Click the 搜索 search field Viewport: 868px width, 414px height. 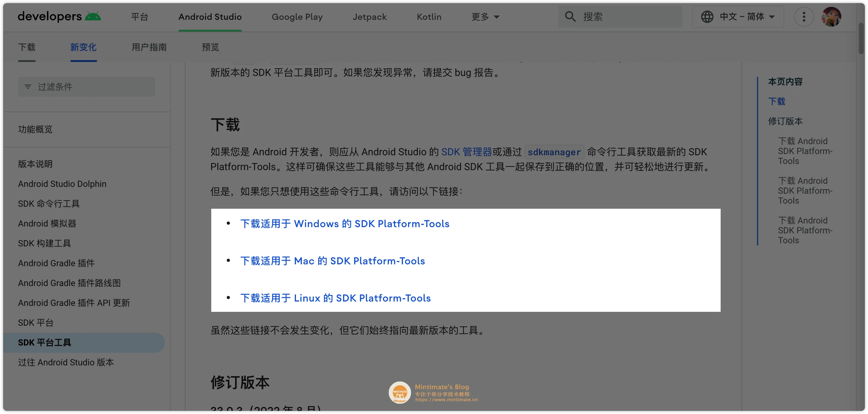tap(620, 16)
